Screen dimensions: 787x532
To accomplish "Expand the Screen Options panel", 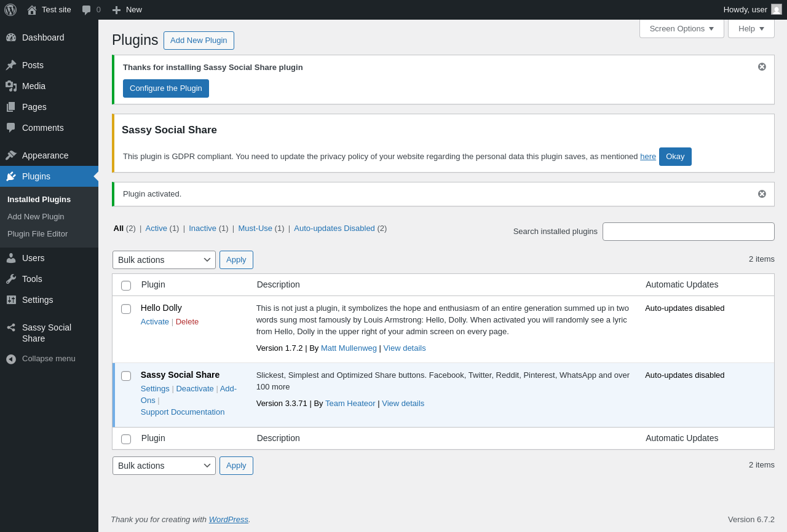I will 681,28.
